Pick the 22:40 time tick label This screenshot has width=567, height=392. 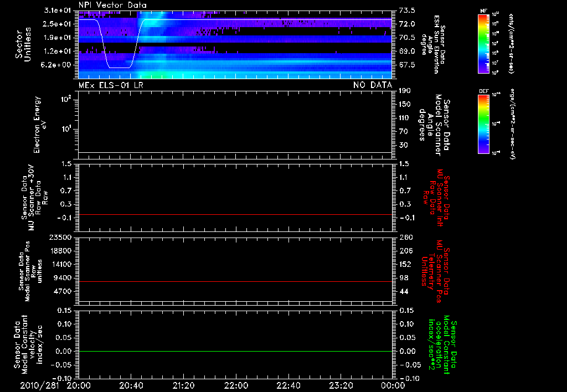coord(288,385)
